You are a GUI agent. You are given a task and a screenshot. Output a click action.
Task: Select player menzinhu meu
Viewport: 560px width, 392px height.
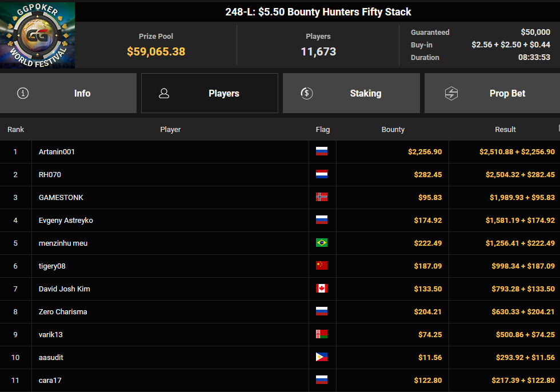coord(63,243)
